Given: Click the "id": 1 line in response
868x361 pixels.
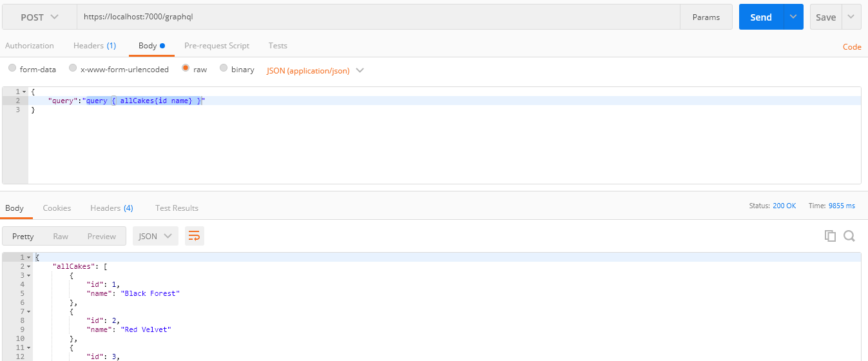Looking at the screenshot, I should (x=103, y=284).
